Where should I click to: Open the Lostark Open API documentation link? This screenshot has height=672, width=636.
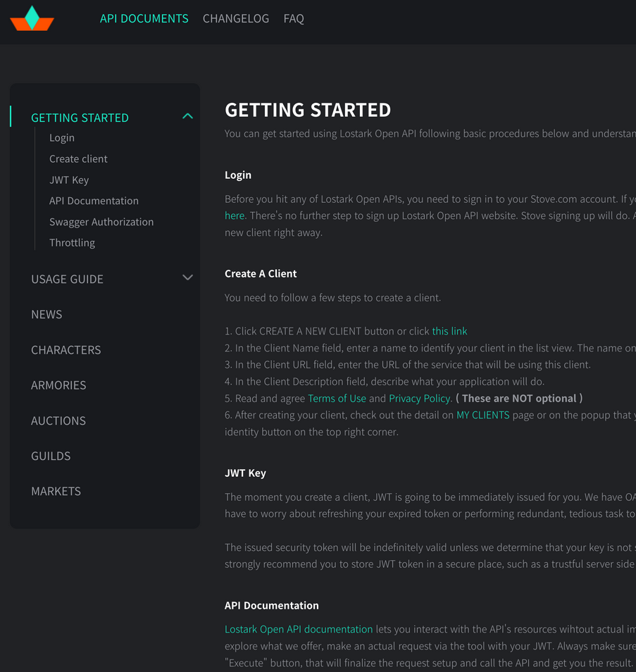coord(299,629)
